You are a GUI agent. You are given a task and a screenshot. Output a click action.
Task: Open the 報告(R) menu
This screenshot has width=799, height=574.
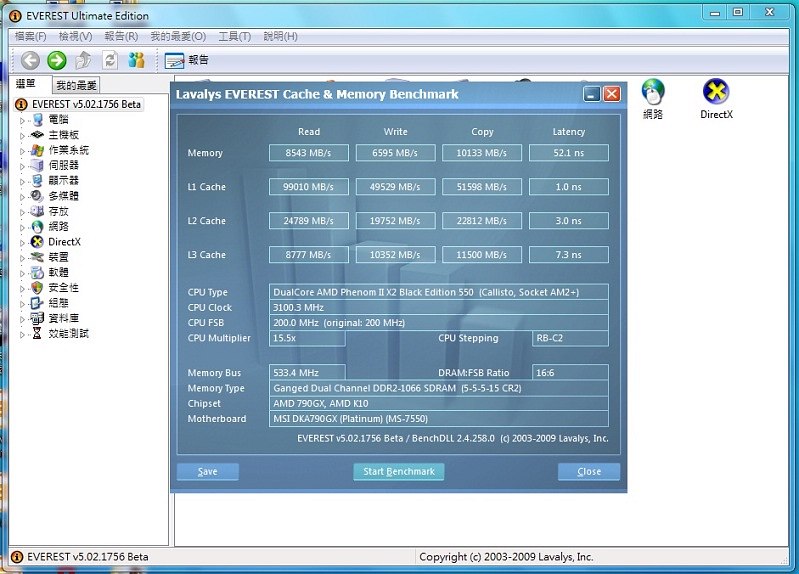(121, 36)
